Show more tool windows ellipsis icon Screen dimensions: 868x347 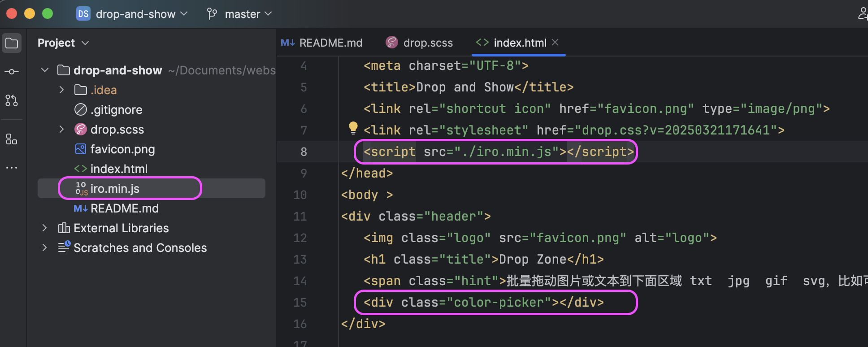tap(12, 168)
